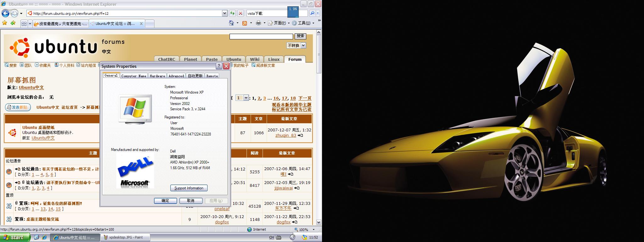
Task: Click the dogfox author link under 9:12 post
Action: click(x=222, y=222)
